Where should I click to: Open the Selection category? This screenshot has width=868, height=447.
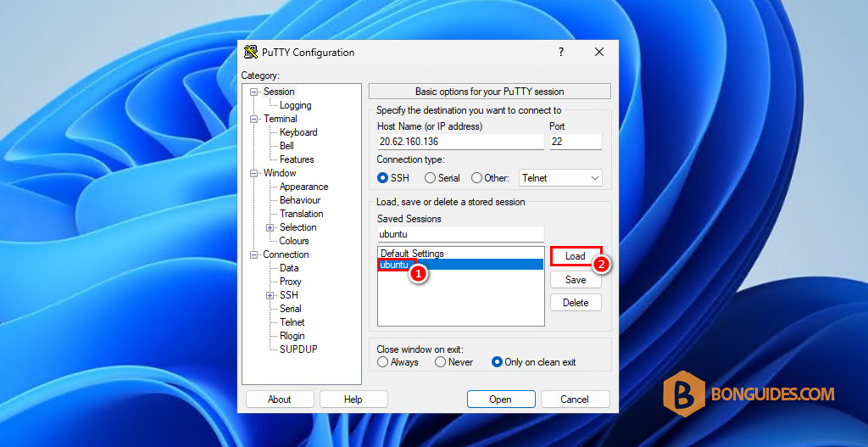pos(298,227)
